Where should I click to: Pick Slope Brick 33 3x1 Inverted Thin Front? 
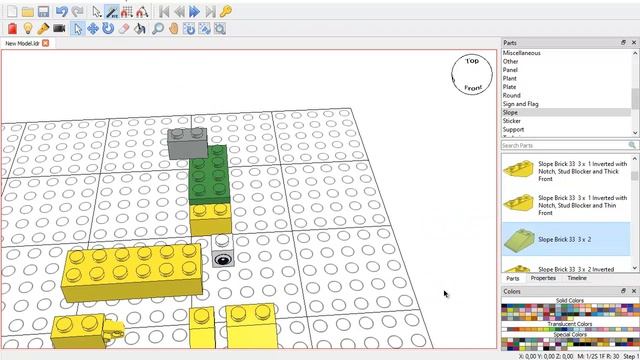(x=566, y=205)
